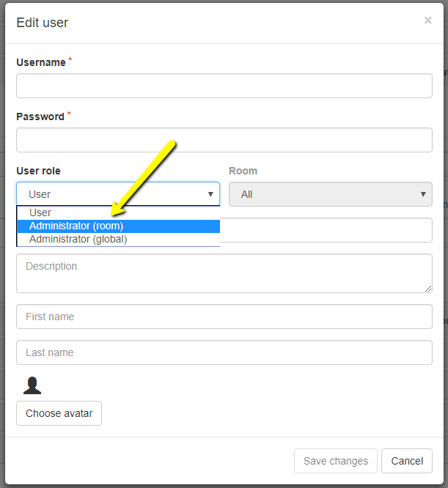This screenshot has height=488, width=448.
Task: Grab the Description textarea resize handle
Action: pos(428,289)
